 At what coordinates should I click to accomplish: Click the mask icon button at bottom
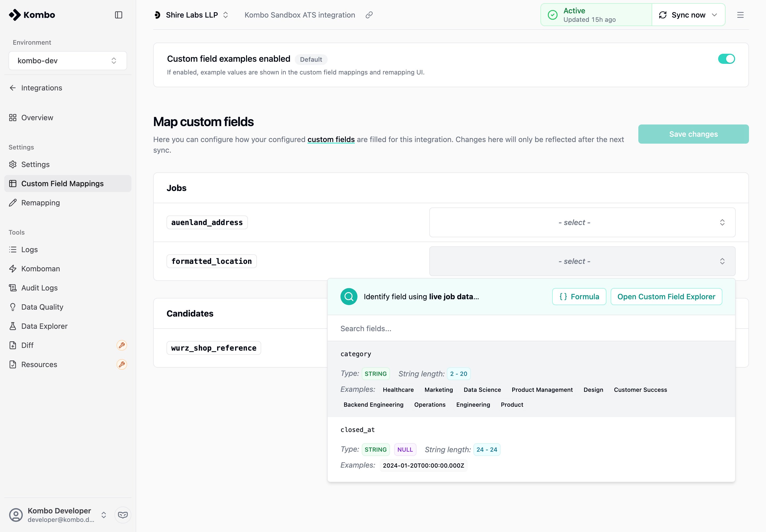[123, 515]
